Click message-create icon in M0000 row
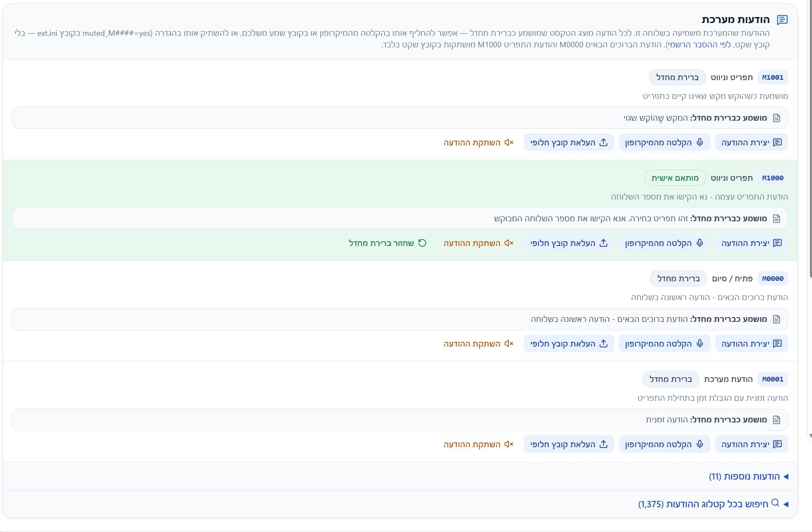812x532 pixels. coord(777,344)
